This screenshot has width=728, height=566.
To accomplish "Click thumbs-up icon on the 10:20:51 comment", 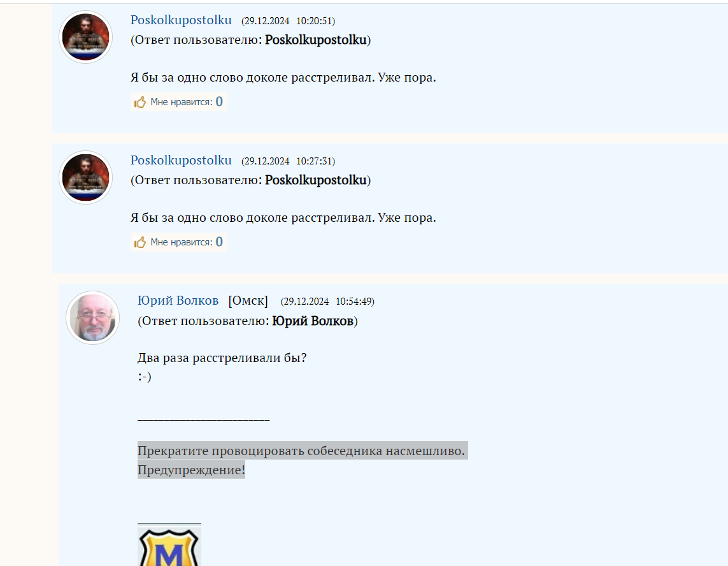I will point(139,102).
